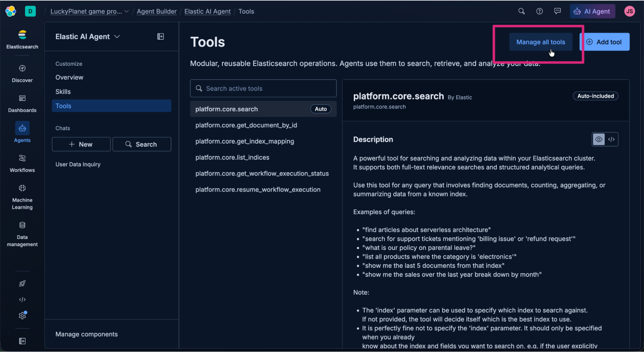Image resolution: width=644 pixels, height=352 pixels.
Task: Open Discover in the sidebar
Action: coord(22,74)
